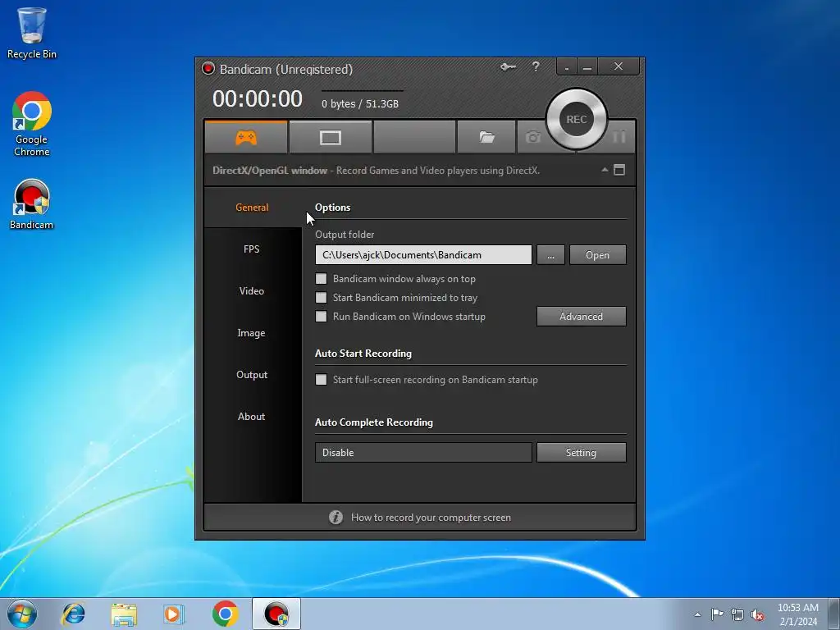
Task: Click the Advanced options button
Action: [582, 316]
